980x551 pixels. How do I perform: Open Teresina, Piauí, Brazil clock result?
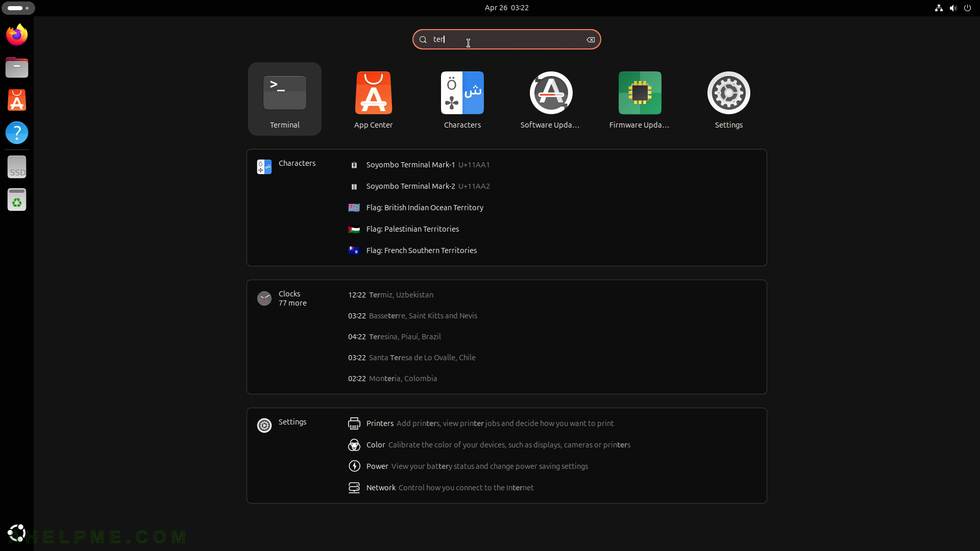tap(553, 337)
